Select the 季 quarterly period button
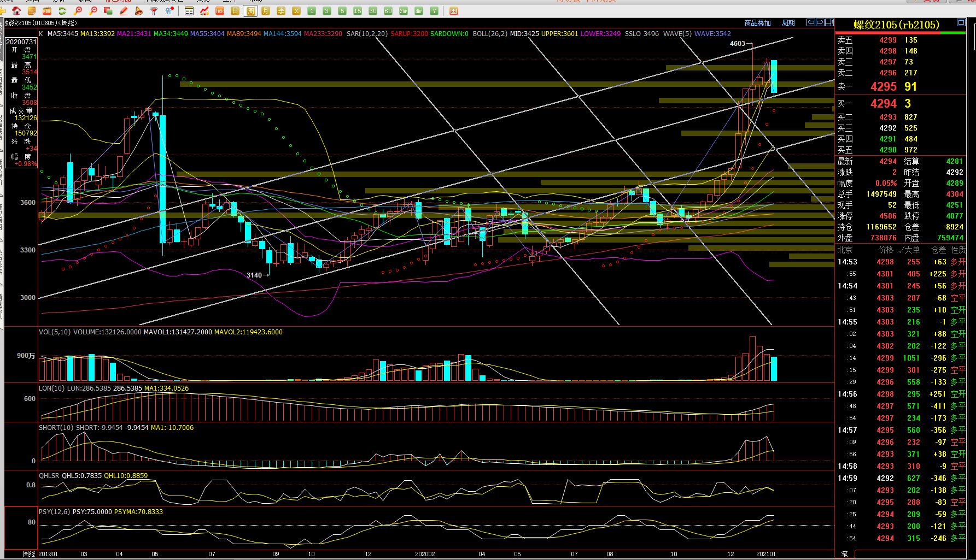976x560 pixels. 281,11
